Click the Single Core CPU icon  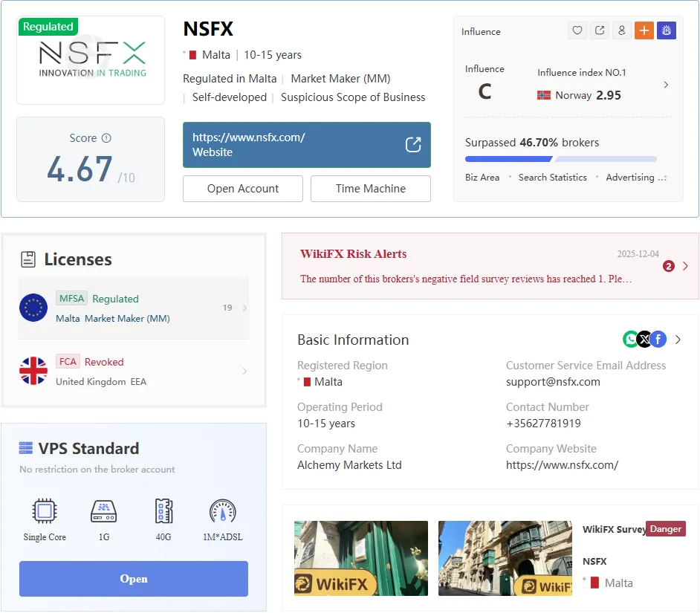[x=45, y=510]
